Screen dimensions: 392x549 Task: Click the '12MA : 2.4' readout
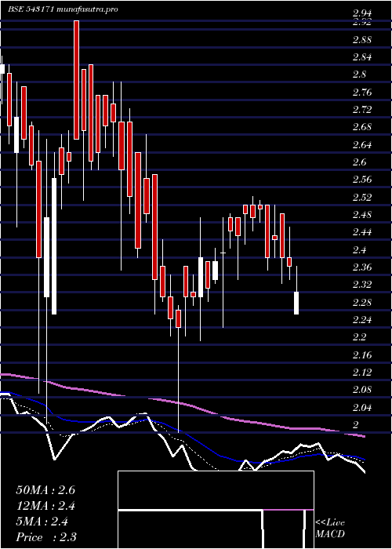pos(45,506)
